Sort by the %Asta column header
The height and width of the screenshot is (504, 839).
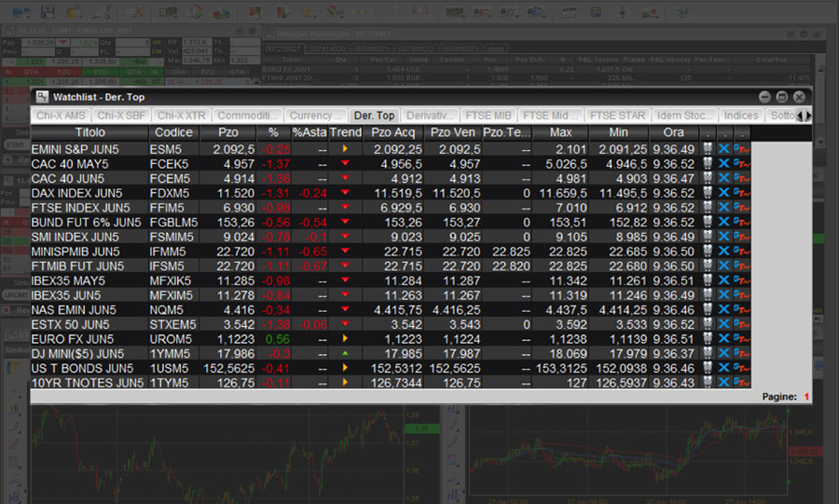[x=309, y=132]
